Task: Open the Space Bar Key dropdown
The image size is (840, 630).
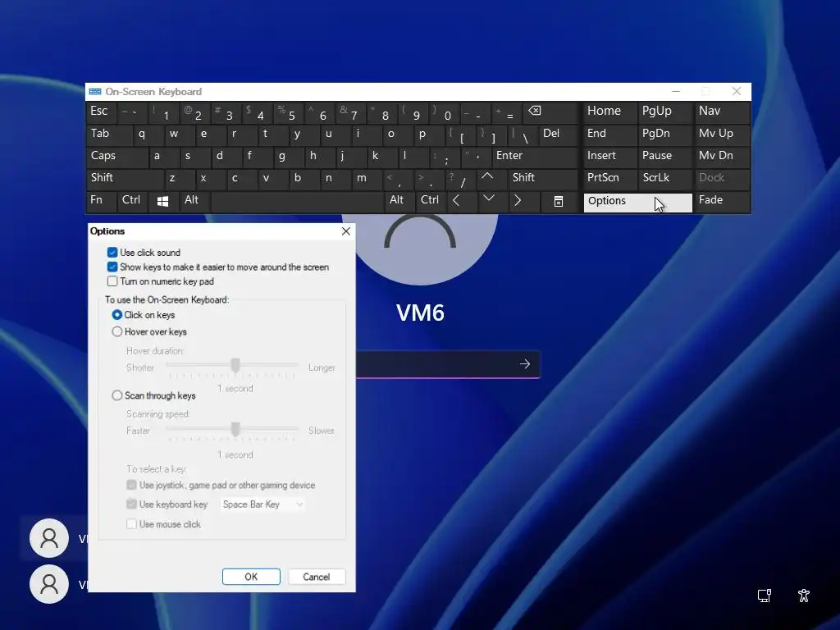Action: (262, 504)
